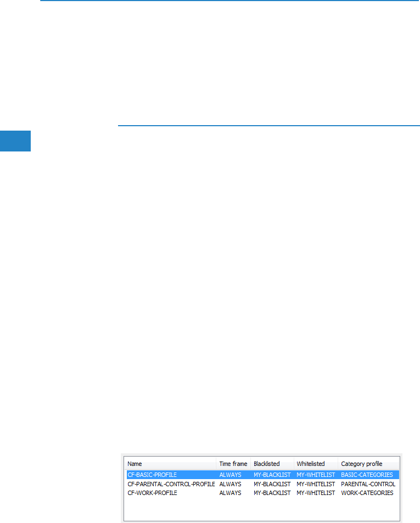
Task: Select the CF-WORK-PROFILE row name
Action: point(152,493)
